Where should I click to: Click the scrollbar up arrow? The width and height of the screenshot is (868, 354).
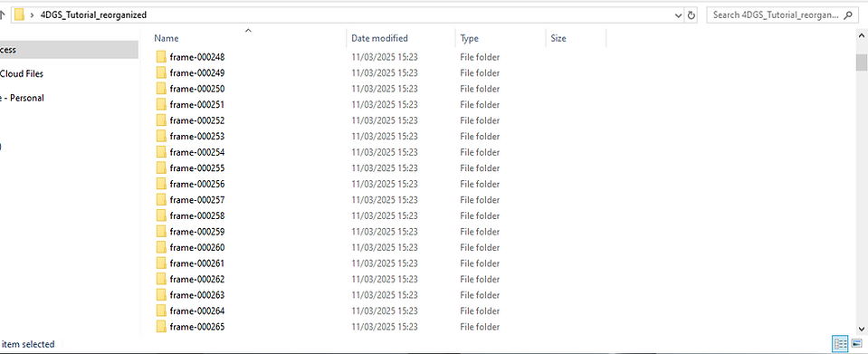(x=861, y=35)
